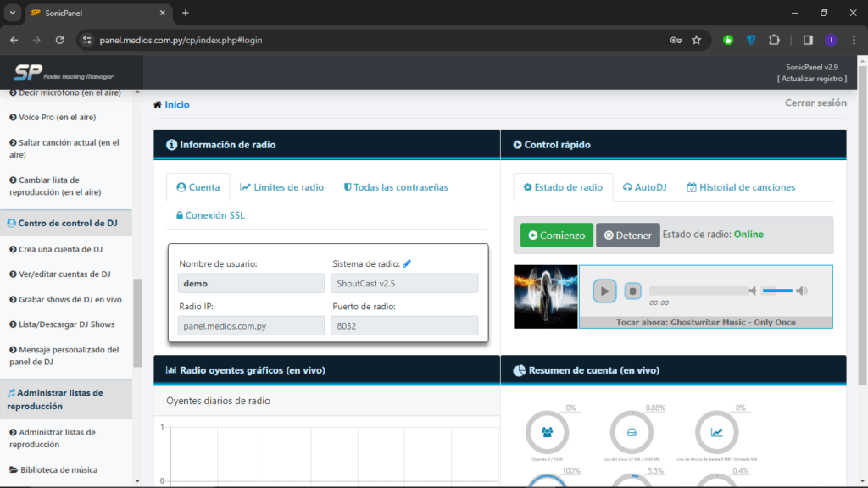Open the tab search dropdown arrow

pos(12,13)
